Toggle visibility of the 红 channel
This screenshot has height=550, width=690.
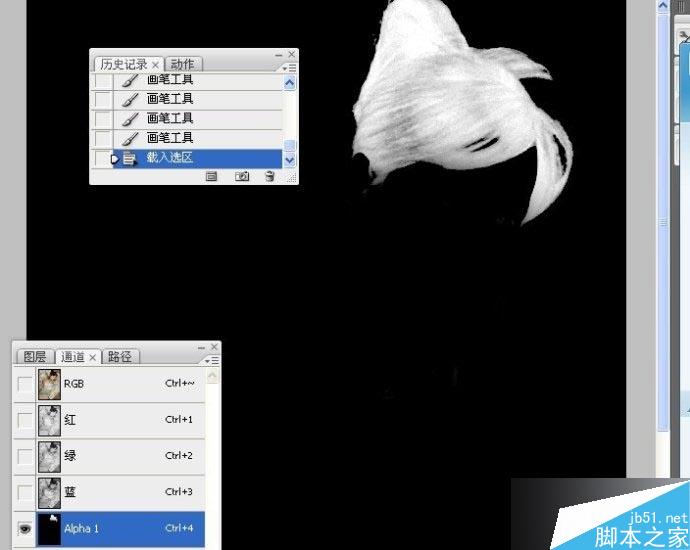pyautogui.click(x=25, y=420)
